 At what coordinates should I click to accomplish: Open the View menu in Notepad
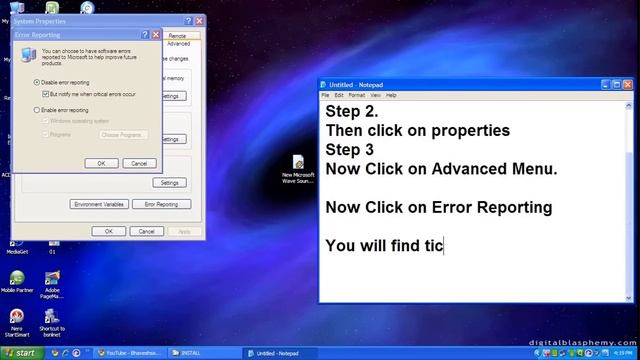tap(376, 95)
